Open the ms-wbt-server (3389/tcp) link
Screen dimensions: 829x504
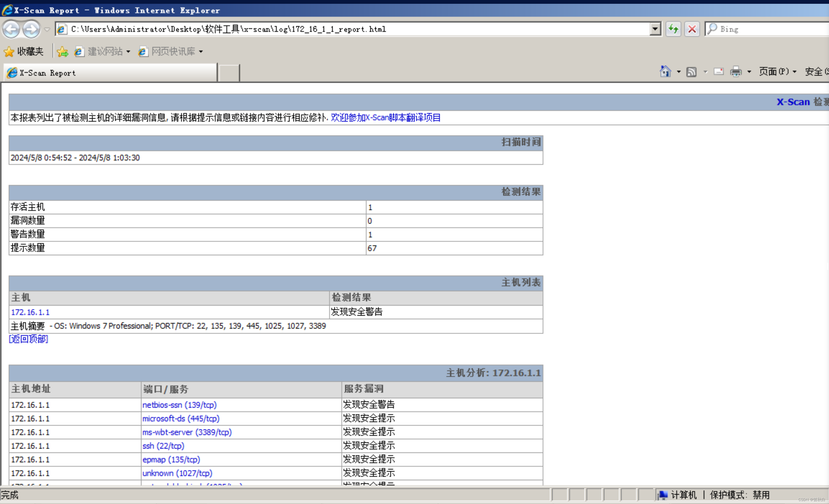(x=187, y=432)
